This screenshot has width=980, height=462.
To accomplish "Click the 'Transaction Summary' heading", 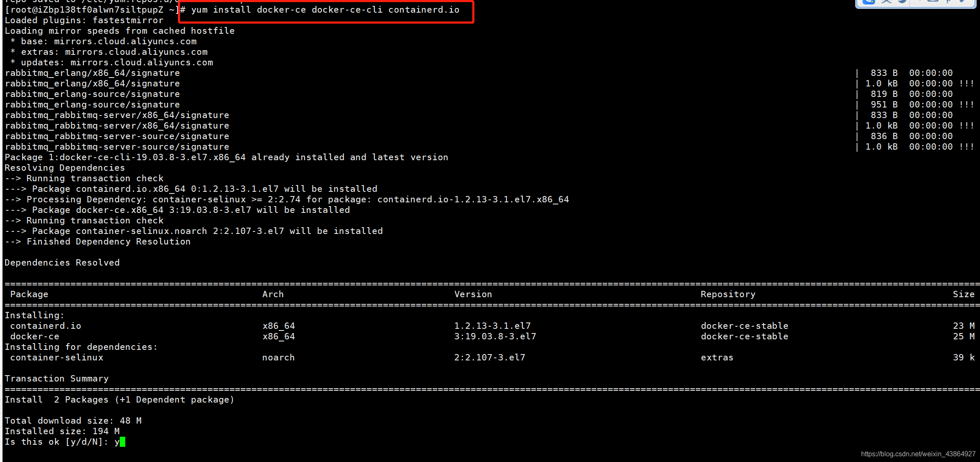I will pyautogui.click(x=57, y=379).
